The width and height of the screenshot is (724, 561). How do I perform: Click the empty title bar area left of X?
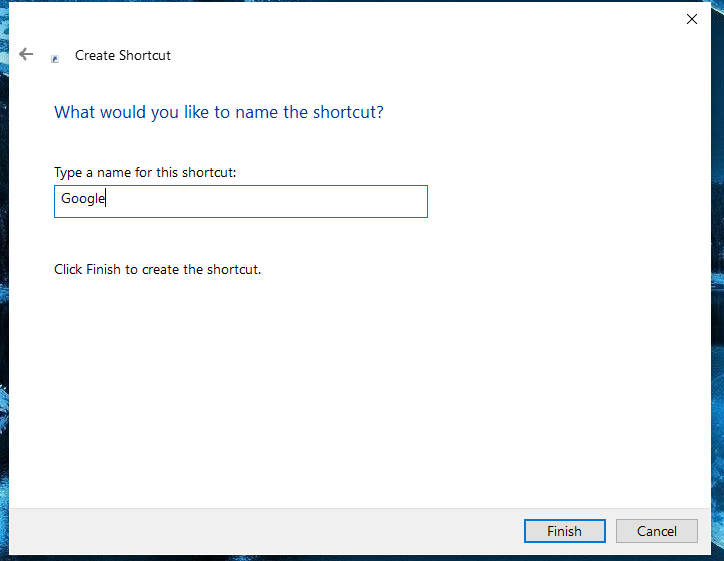400,19
